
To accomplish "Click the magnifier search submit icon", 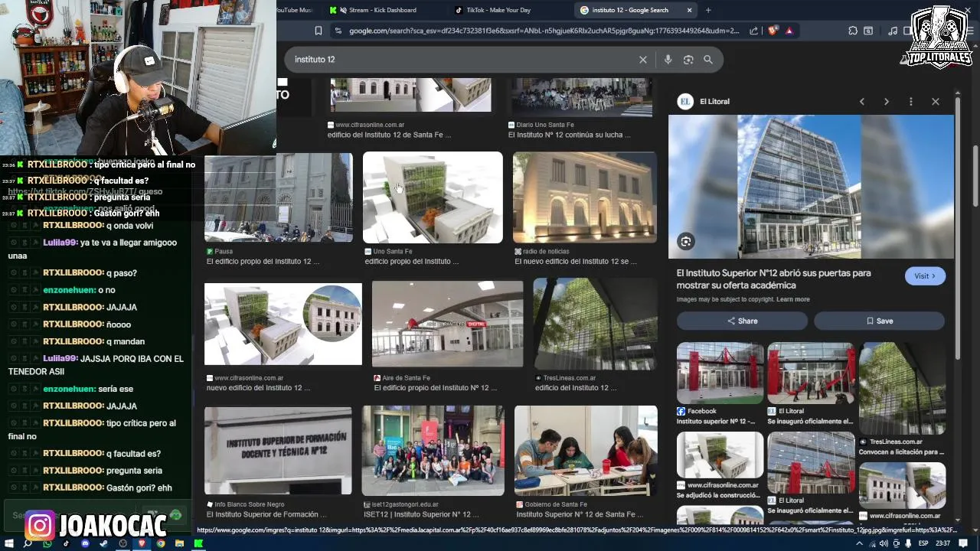I will [x=708, y=60].
